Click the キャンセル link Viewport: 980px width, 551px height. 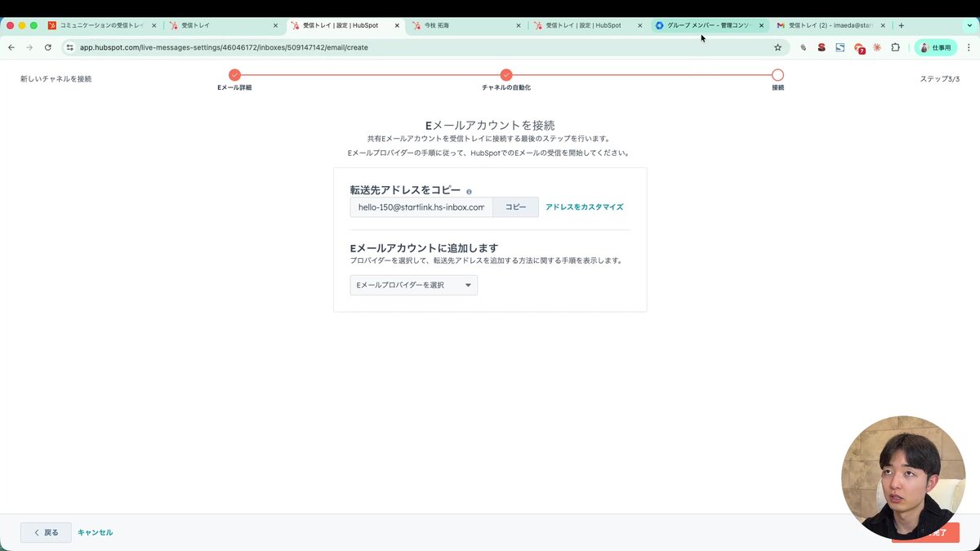[x=95, y=532]
